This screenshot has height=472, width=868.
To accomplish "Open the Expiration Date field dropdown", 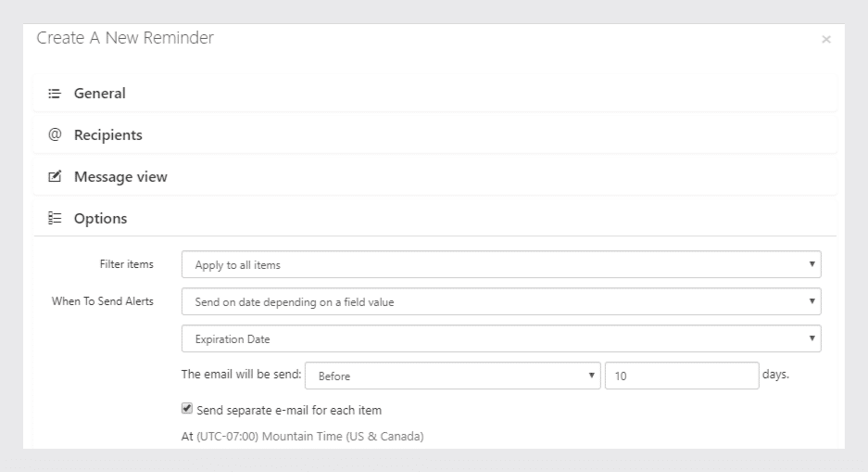I will (x=501, y=338).
